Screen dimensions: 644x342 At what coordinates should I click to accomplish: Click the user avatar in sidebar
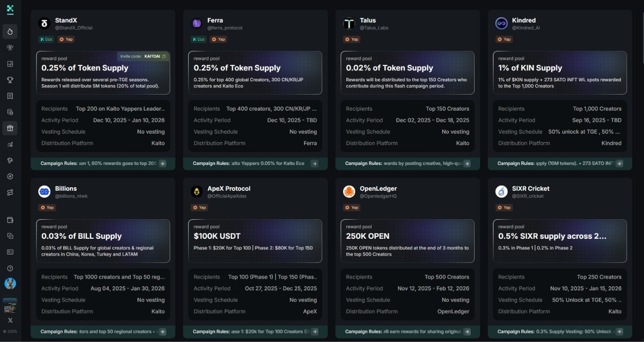[x=10, y=284]
